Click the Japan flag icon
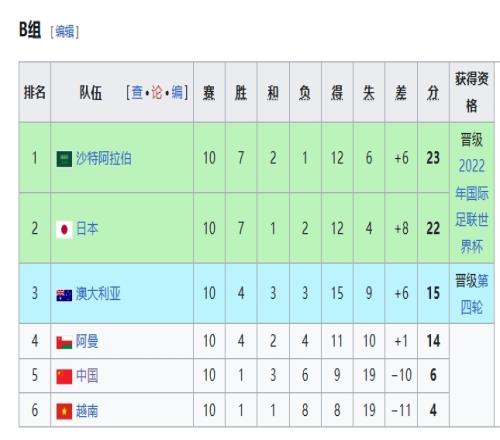Viewport: 500px width, 440px height. tap(64, 230)
